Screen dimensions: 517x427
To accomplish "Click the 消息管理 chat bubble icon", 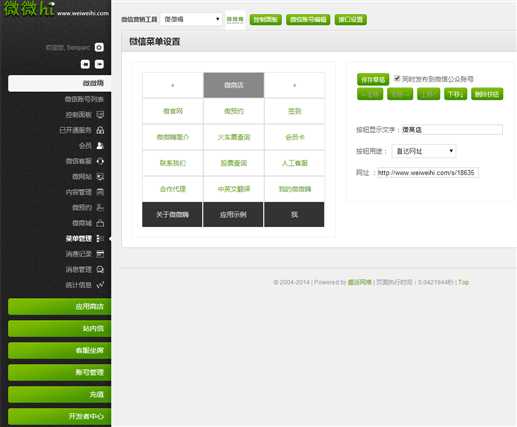I will pos(100,269).
